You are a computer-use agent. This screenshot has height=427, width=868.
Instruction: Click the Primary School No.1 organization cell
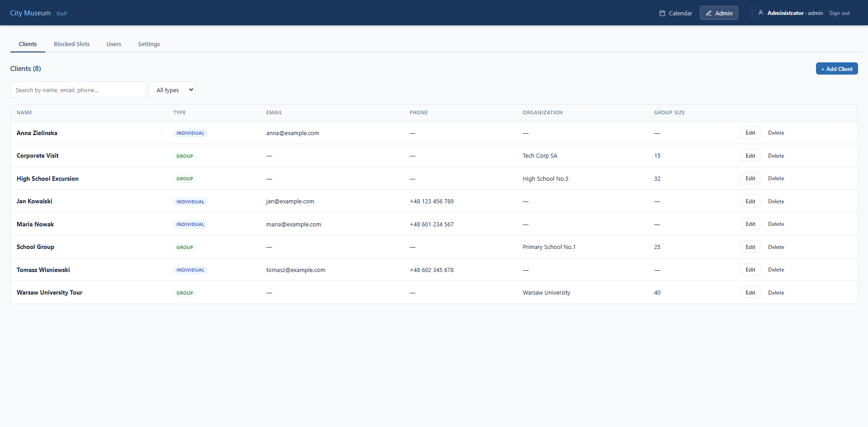click(549, 247)
